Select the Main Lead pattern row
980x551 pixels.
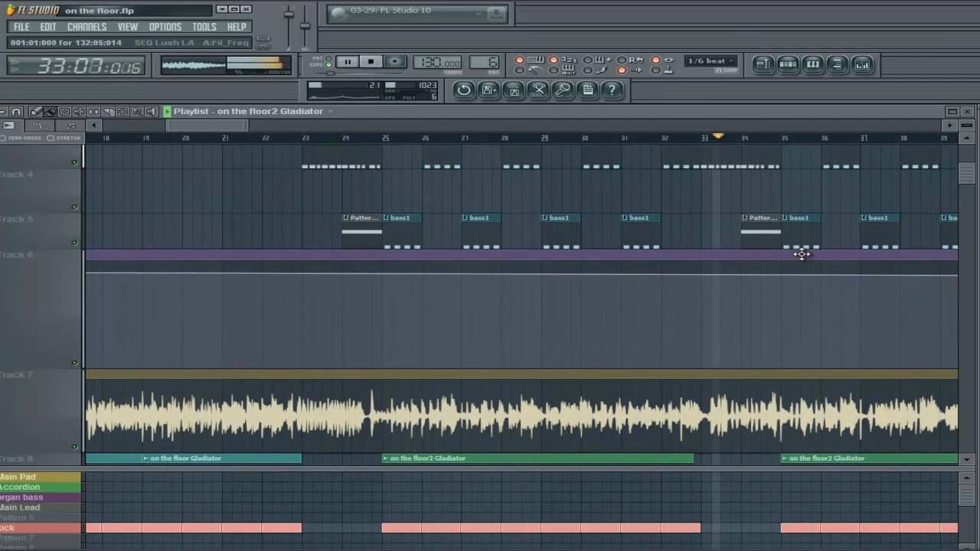40,507
